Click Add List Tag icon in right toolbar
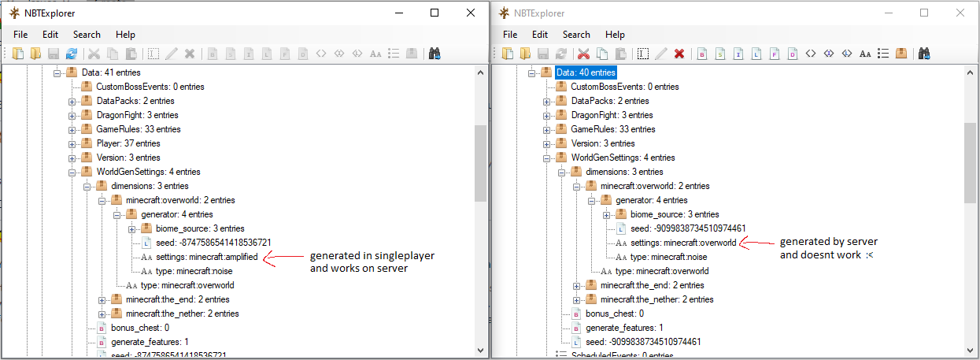The image size is (980, 360). 883,54
